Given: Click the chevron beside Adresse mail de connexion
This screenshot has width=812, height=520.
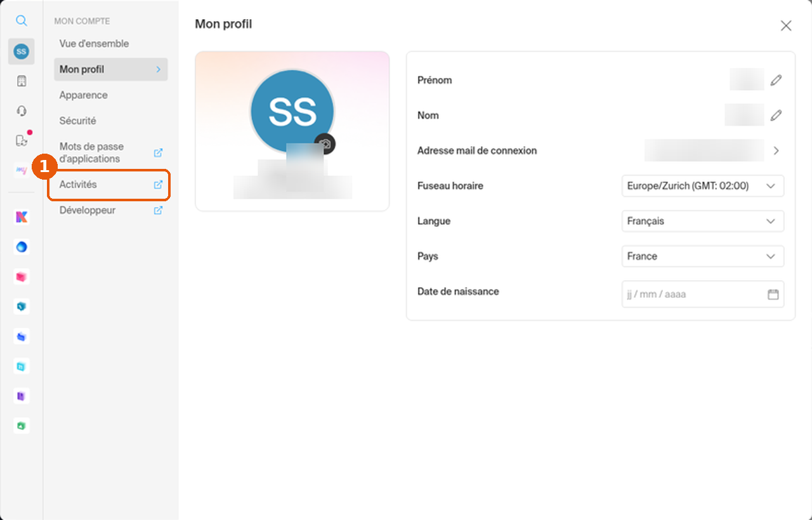Looking at the screenshot, I should click(776, 151).
